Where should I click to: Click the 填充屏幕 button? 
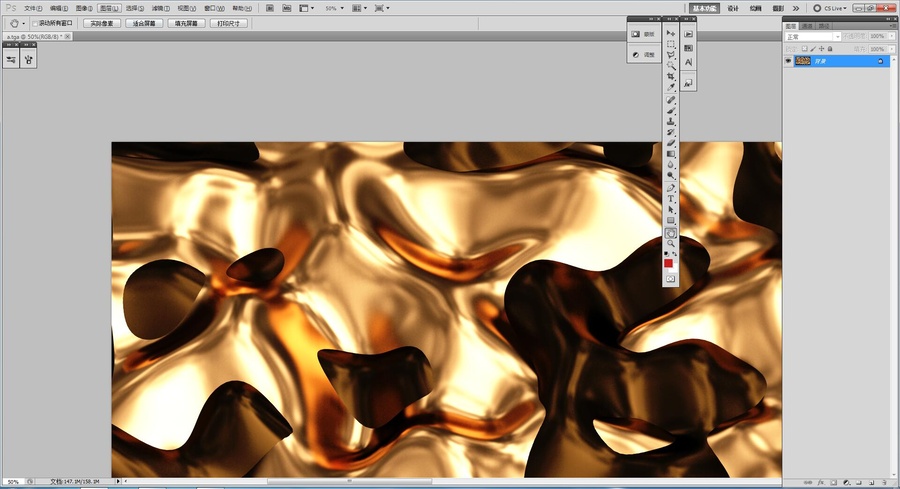pyautogui.click(x=187, y=24)
